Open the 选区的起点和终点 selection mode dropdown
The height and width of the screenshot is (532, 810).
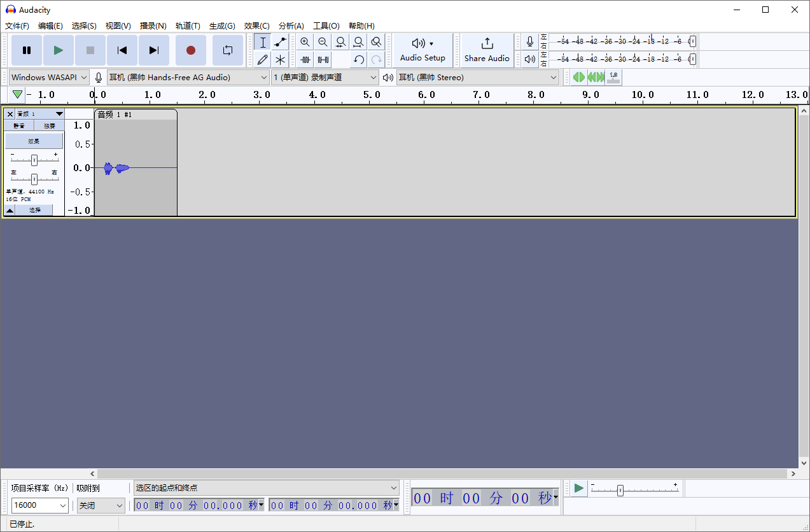point(266,488)
